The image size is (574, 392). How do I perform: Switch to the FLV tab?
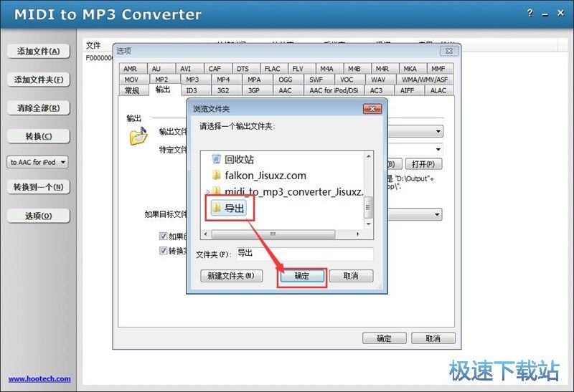pyautogui.click(x=301, y=69)
